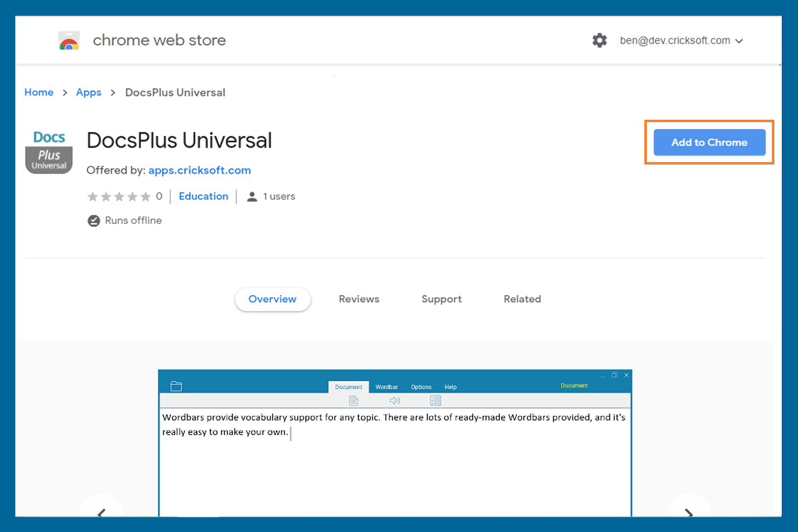Click the DocsPlus Universal app icon
798x532 pixels.
49,152
